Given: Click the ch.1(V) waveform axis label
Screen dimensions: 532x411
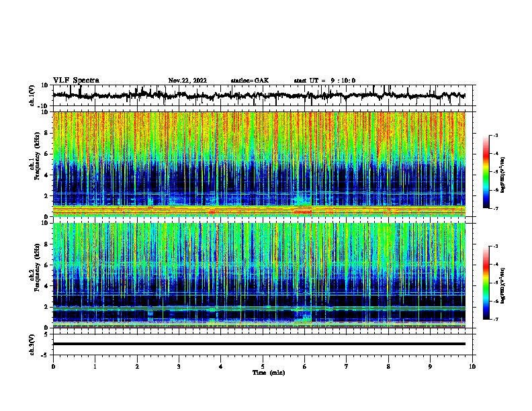Looking at the screenshot, I should [32, 95].
